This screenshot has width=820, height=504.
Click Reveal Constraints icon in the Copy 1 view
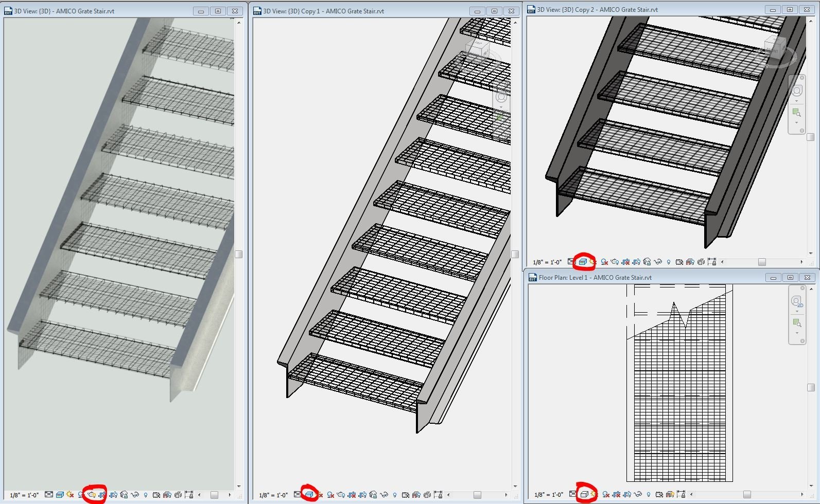point(438,495)
